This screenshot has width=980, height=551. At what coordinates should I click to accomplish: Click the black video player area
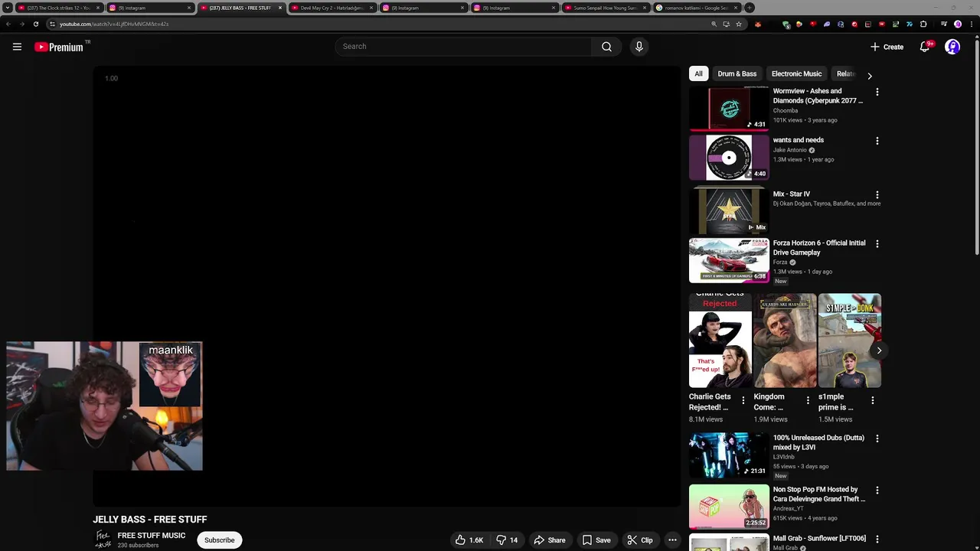click(387, 286)
